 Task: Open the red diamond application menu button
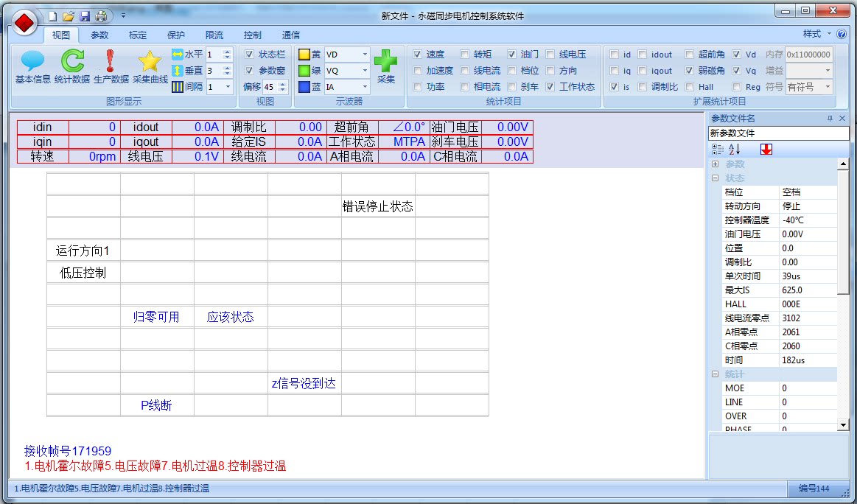tap(24, 24)
